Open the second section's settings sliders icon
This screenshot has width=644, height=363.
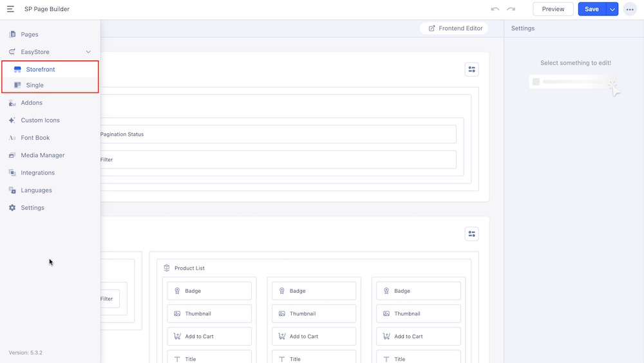click(471, 234)
